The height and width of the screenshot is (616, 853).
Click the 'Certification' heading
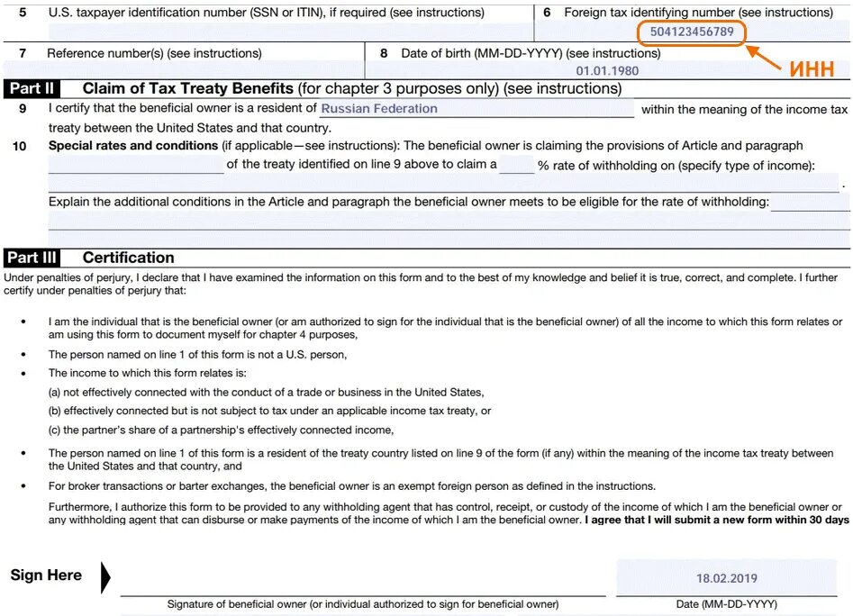(129, 258)
